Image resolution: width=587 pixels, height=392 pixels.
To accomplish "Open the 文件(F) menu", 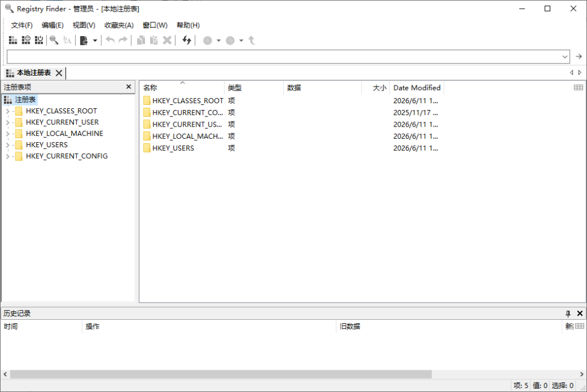I will (22, 25).
